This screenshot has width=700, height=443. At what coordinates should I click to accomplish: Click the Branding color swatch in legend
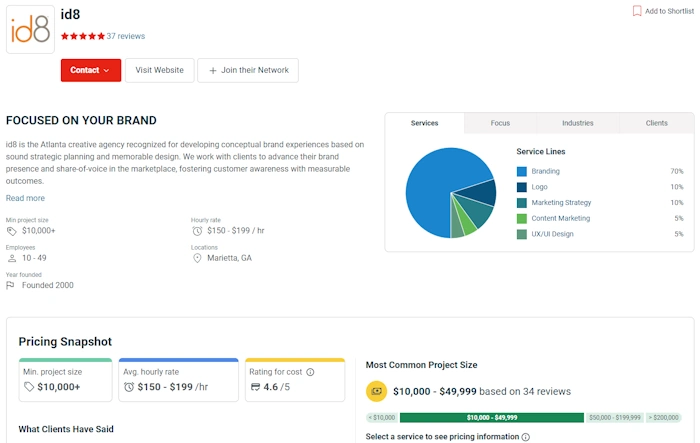click(521, 171)
